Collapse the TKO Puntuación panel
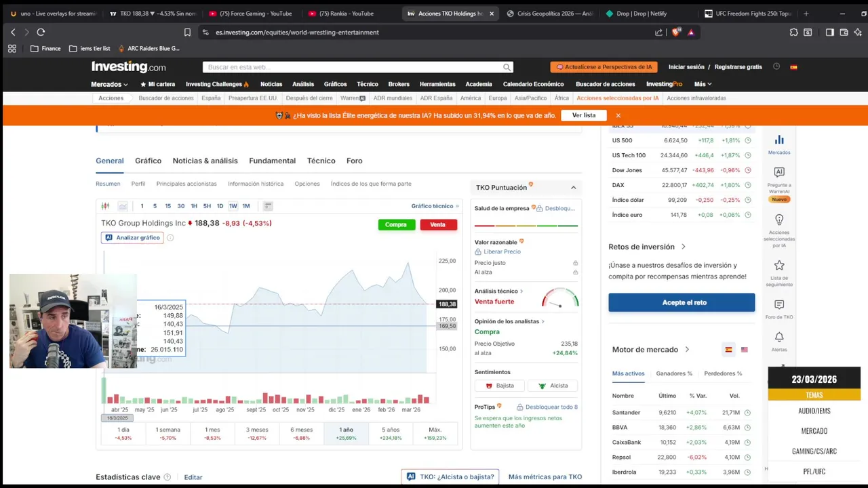Viewport: 868px width, 488px height. click(573, 188)
